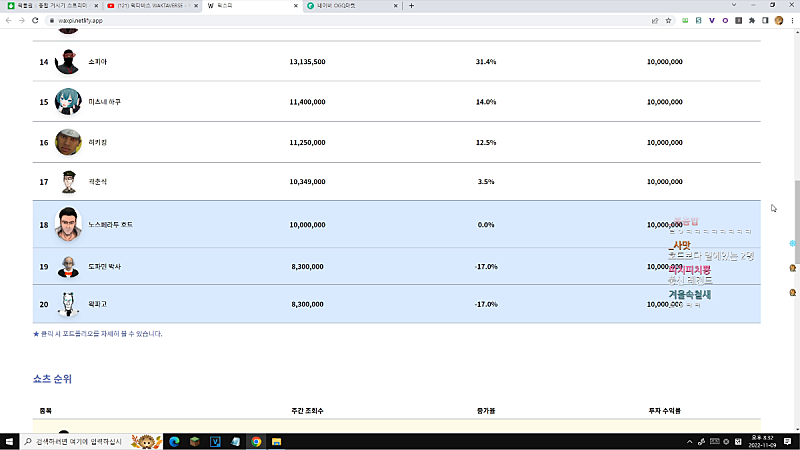Switch to the YouTube WAKTAVERSE tab

151,6
